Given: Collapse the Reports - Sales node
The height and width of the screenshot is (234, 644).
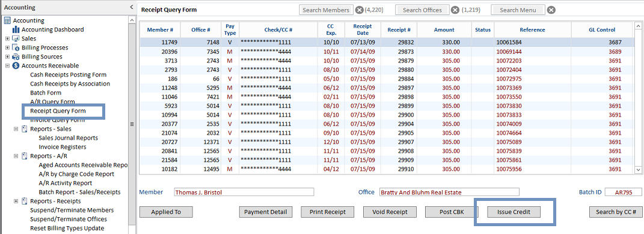Looking at the screenshot, I should [x=16, y=129].
